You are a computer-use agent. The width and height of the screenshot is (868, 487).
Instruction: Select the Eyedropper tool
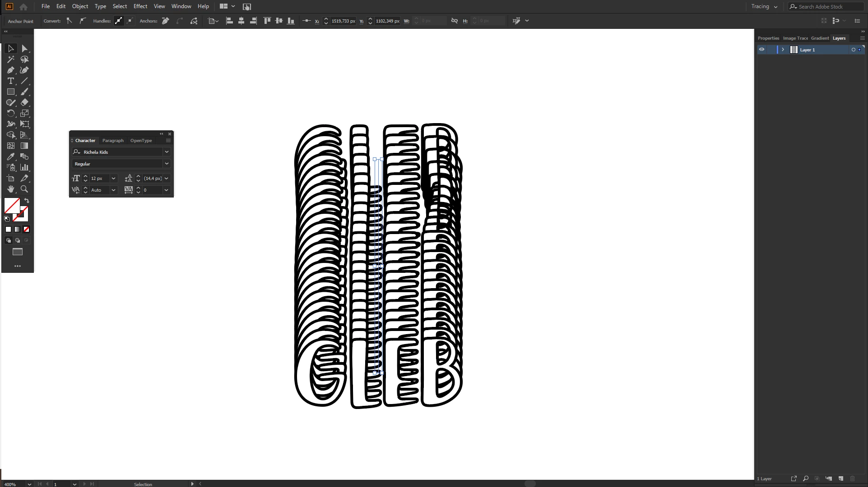(x=10, y=157)
